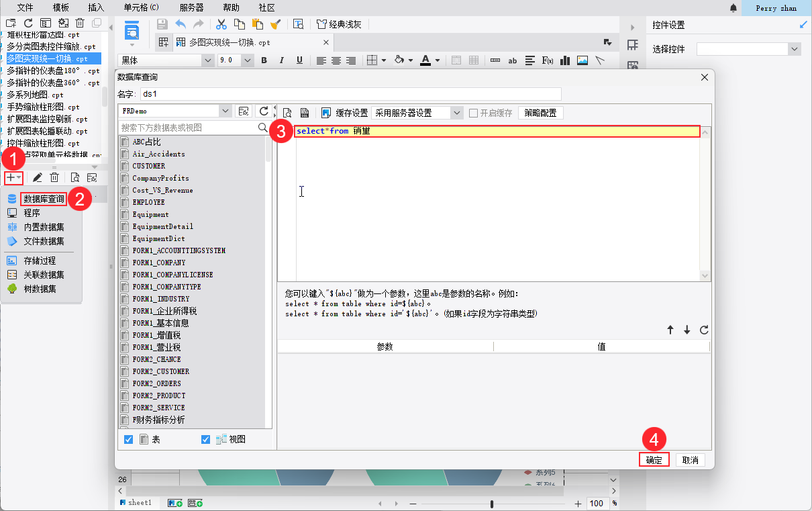Click the copy icon in toolbar
This screenshot has height=511, width=812.
[239, 24]
